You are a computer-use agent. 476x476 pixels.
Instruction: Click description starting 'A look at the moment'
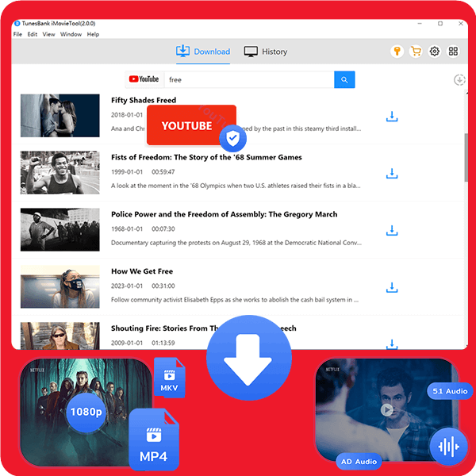[236, 186]
